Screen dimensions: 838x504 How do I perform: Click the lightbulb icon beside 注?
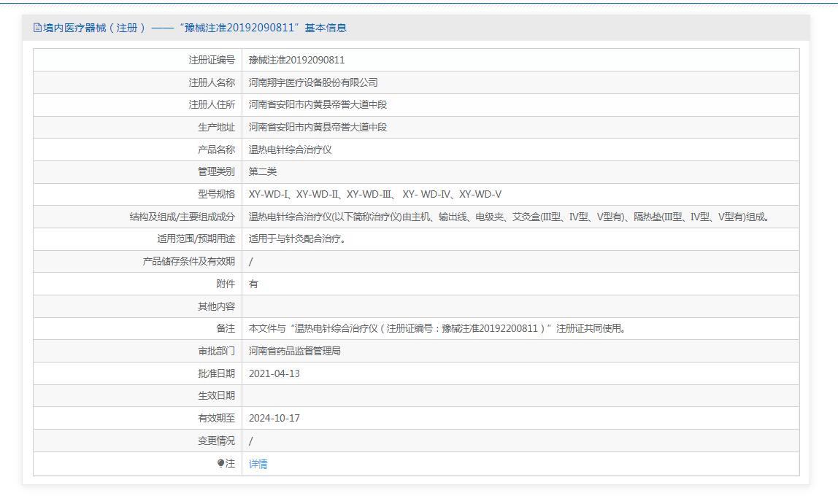click(220, 464)
